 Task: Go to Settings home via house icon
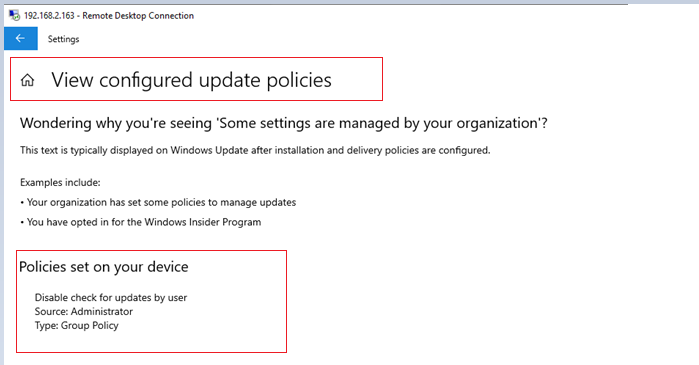point(28,80)
